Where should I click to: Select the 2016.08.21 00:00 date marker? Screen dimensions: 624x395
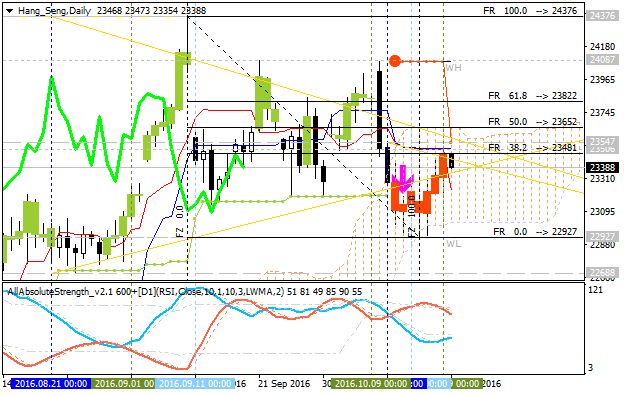(x=51, y=384)
